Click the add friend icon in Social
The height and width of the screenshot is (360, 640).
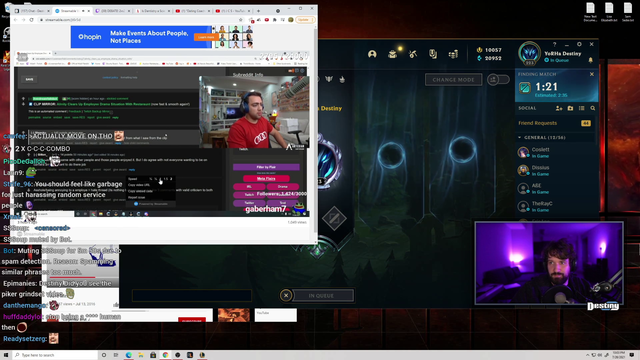tap(559, 108)
